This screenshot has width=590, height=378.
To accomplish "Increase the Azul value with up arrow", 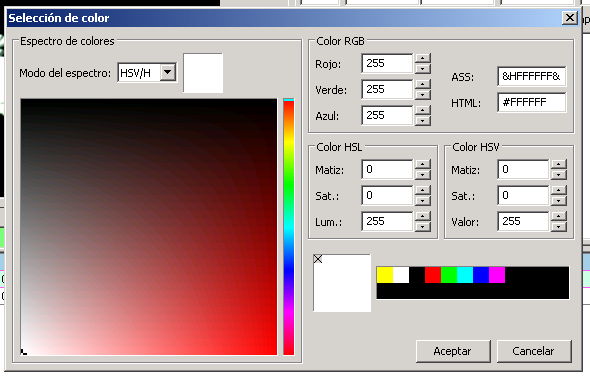I will 423,110.
